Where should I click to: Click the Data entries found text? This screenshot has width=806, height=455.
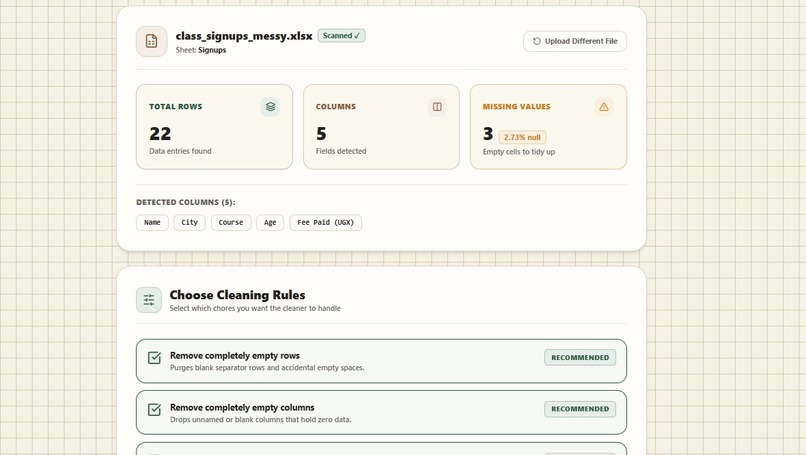pyautogui.click(x=180, y=151)
